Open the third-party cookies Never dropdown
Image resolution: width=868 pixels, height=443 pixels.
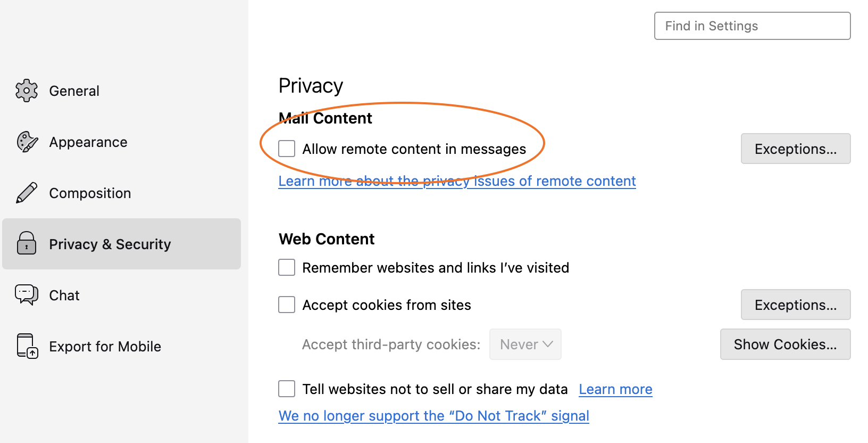click(x=525, y=344)
